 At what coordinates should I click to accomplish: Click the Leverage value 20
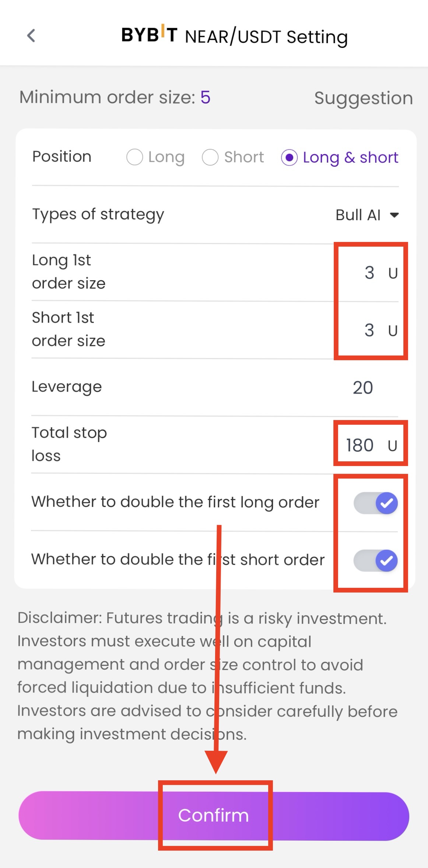[363, 388]
